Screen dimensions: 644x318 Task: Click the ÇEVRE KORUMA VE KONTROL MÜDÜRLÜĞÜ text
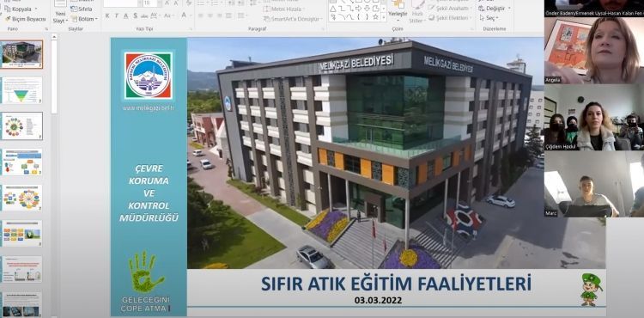click(149, 193)
